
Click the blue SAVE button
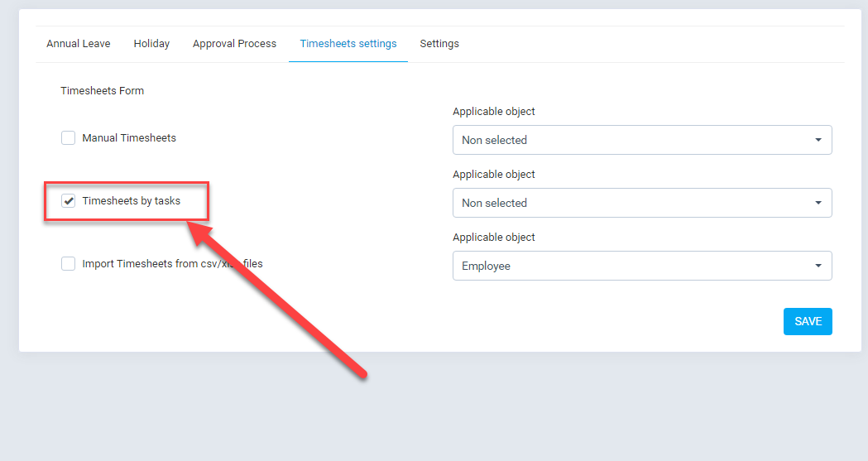[x=808, y=321]
